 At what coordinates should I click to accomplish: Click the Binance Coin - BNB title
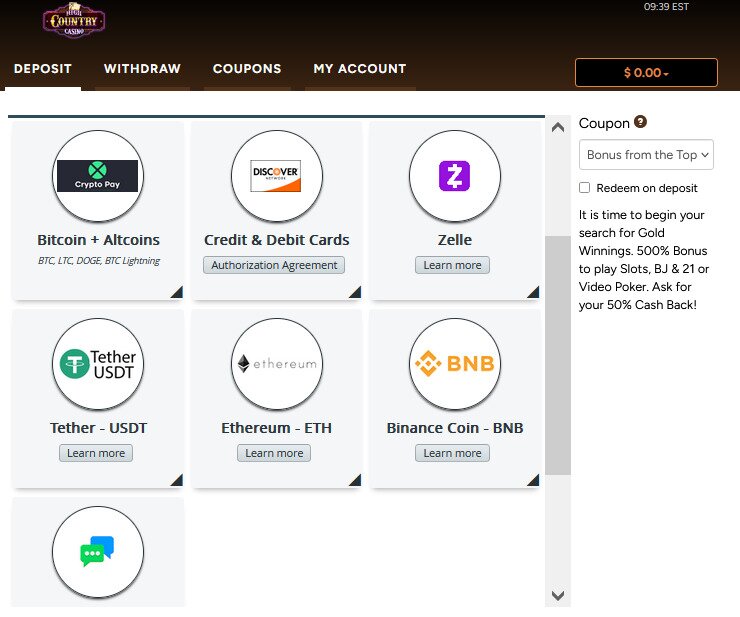454,428
